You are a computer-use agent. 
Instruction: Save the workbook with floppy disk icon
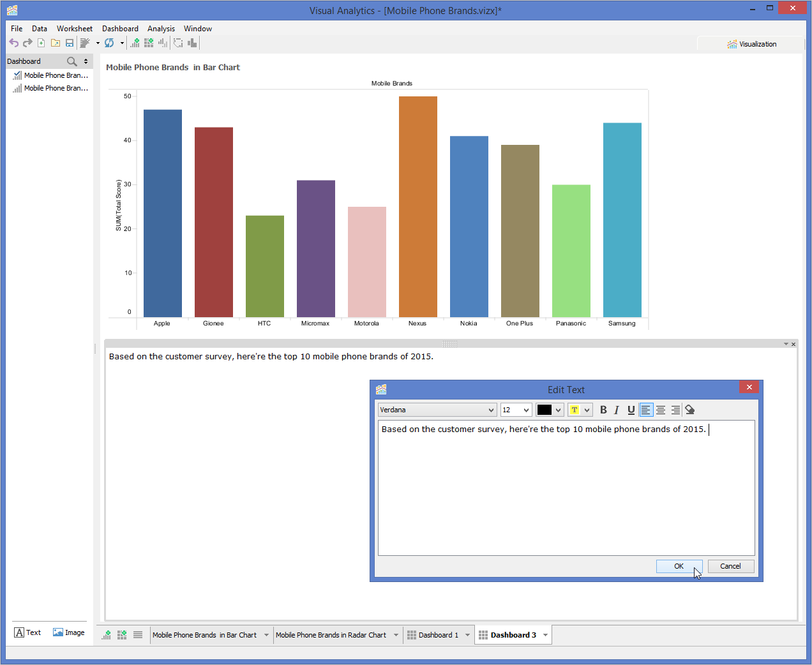pyautogui.click(x=70, y=43)
